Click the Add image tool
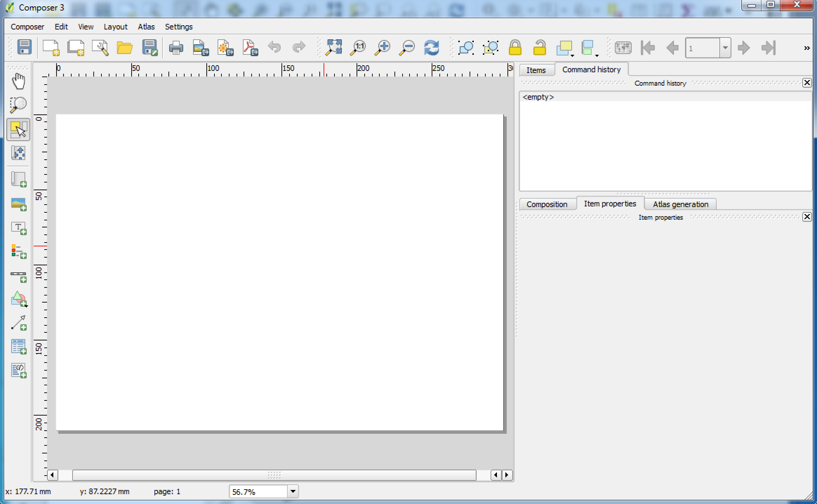 click(18, 204)
